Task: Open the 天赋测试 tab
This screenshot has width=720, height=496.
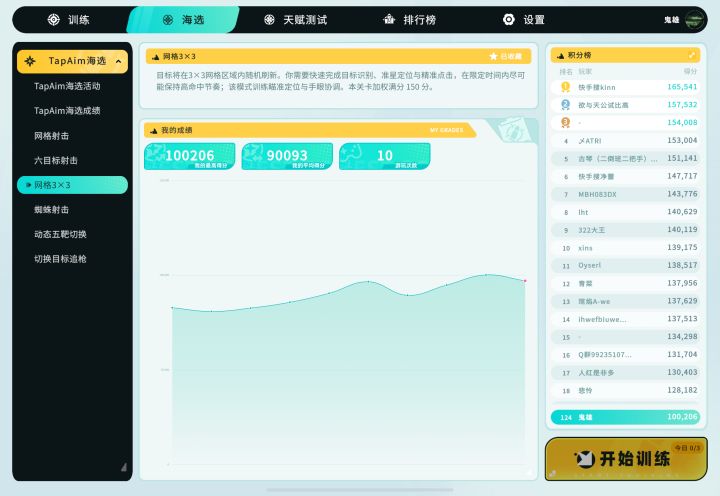Action: (x=295, y=20)
